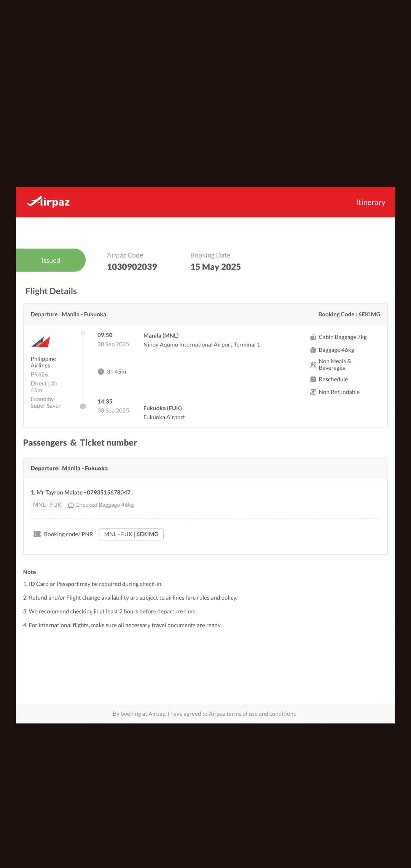Click passenger Mr Tayron Malate ticket line
The height and width of the screenshot is (868, 411).
click(81, 492)
